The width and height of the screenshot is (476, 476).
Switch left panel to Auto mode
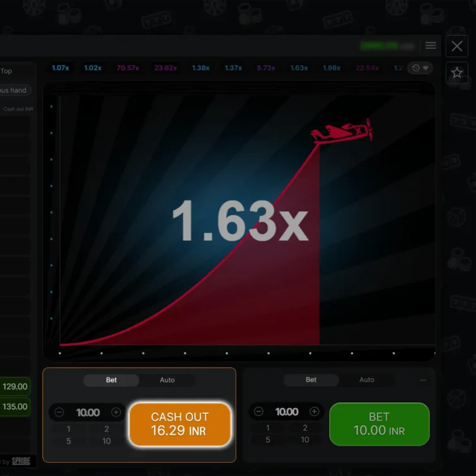point(167,380)
